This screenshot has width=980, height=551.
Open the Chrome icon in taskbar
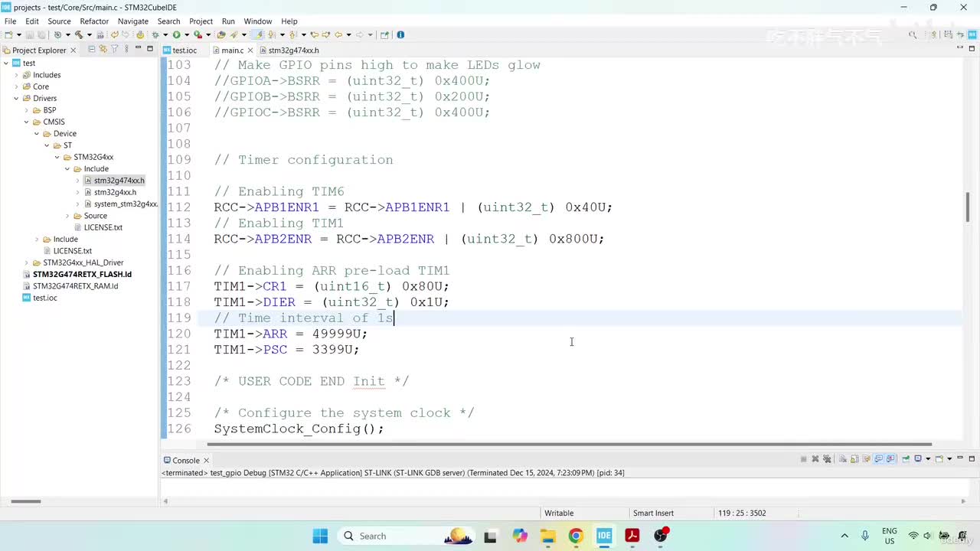pyautogui.click(x=576, y=536)
